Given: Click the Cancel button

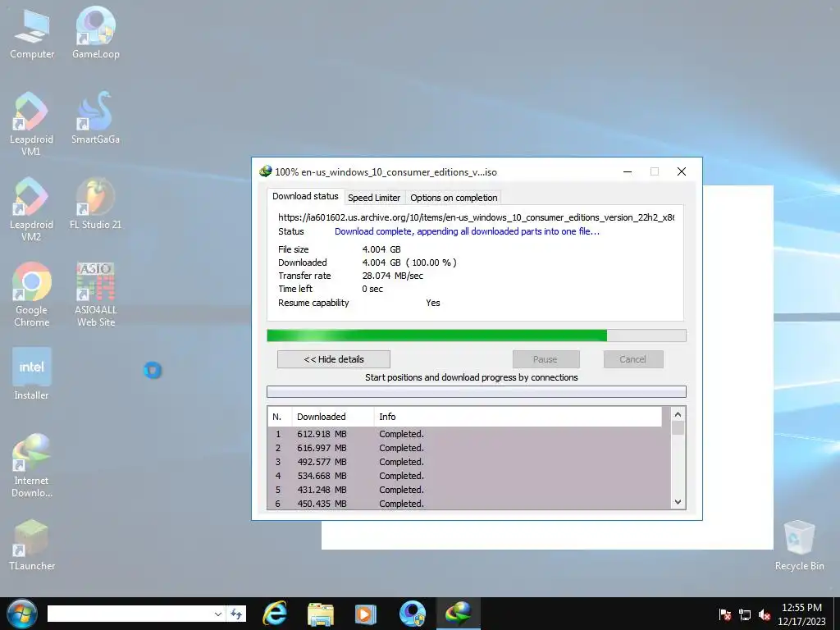Looking at the screenshot, I should pyautogui.click(x=632, y=359).
